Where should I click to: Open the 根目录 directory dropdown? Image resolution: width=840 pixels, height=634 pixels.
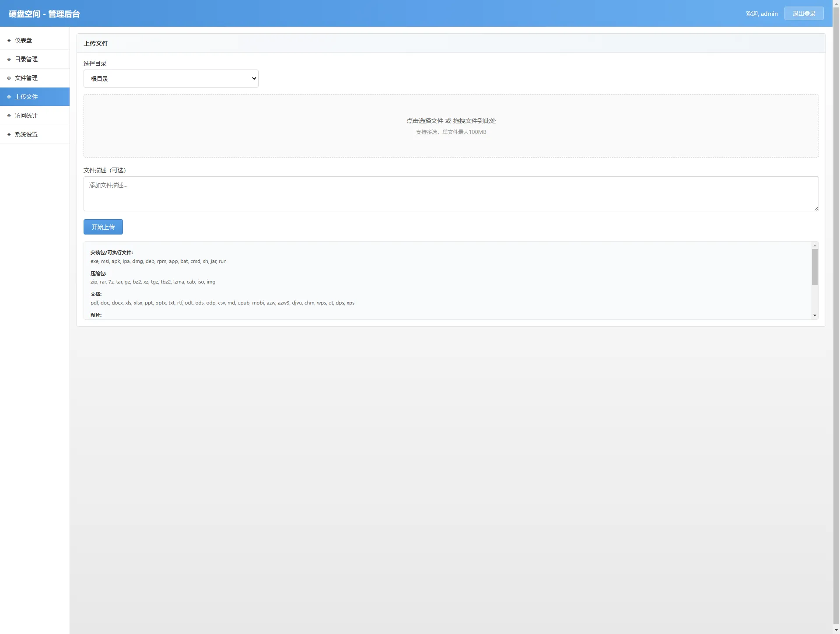pos(171,79)
